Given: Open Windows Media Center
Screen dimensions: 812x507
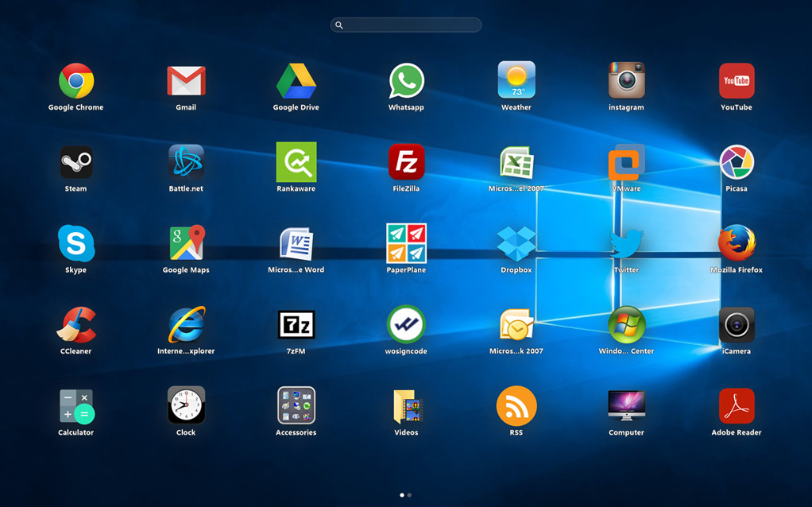Looking at the screenshot, I should coord(627,325).
